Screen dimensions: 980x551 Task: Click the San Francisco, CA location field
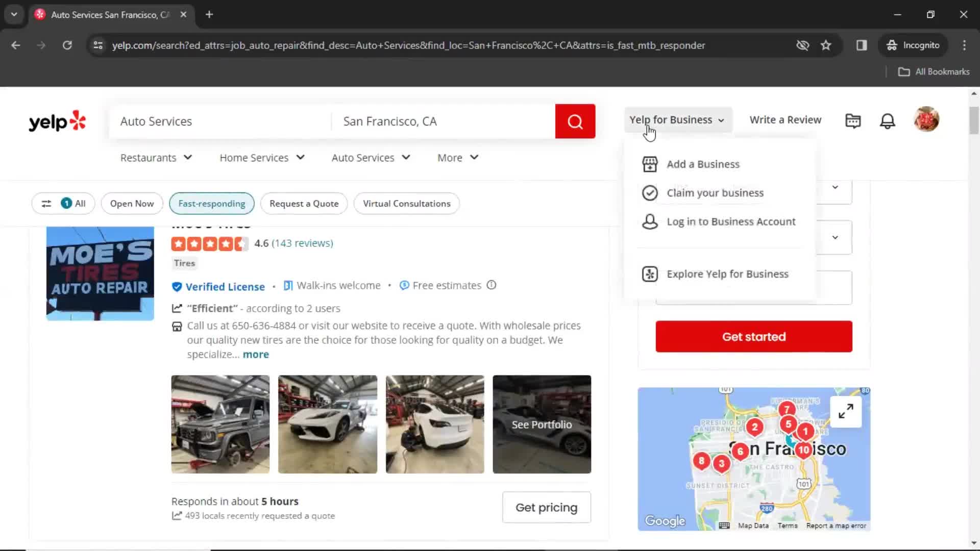pos(443,121)
